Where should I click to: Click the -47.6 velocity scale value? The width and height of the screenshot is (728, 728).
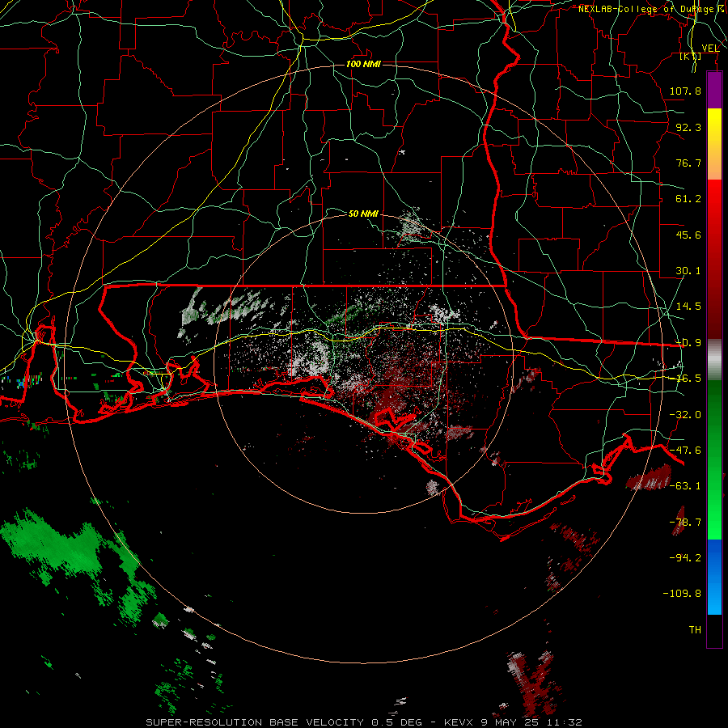click(685, 451)
